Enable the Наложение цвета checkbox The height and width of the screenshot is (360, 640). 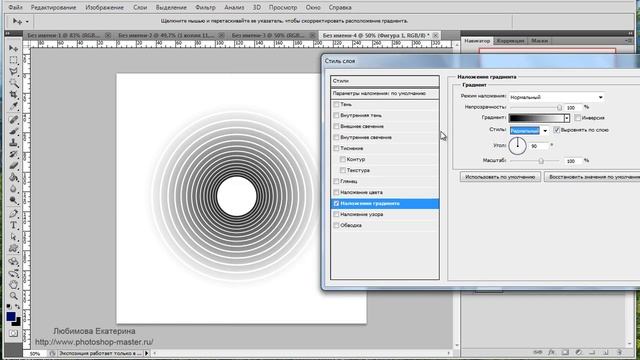336,192
